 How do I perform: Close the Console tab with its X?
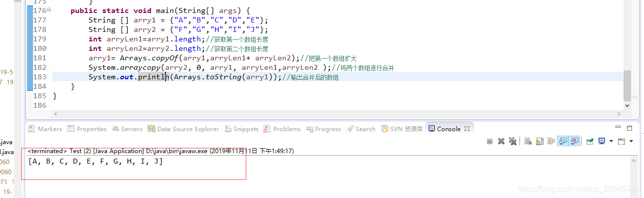tap(467, 129)
